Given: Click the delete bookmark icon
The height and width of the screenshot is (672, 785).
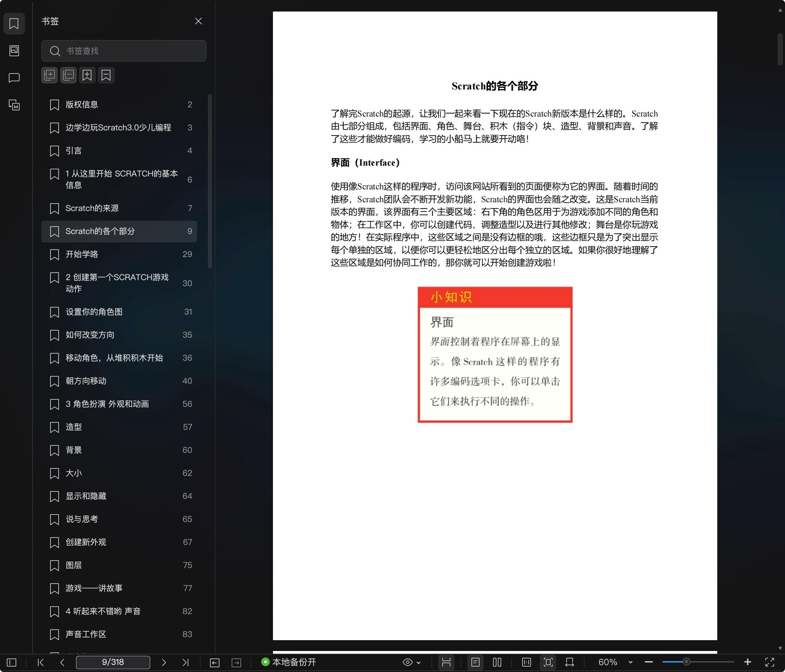Looking at the screenshot, I should point(106,75).
